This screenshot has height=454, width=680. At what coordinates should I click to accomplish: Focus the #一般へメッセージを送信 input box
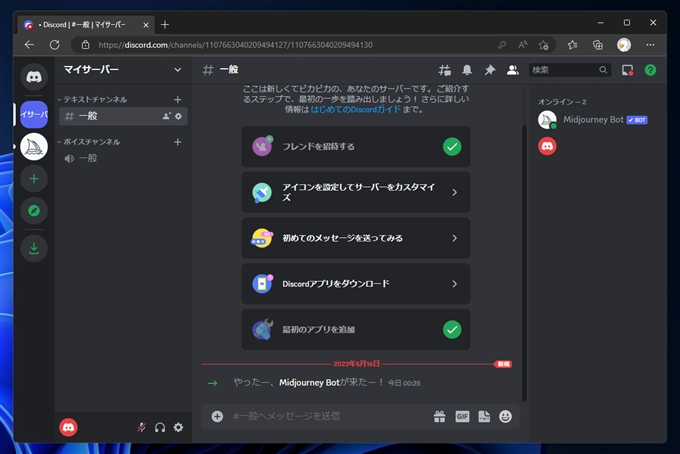[x=330, y=416]
